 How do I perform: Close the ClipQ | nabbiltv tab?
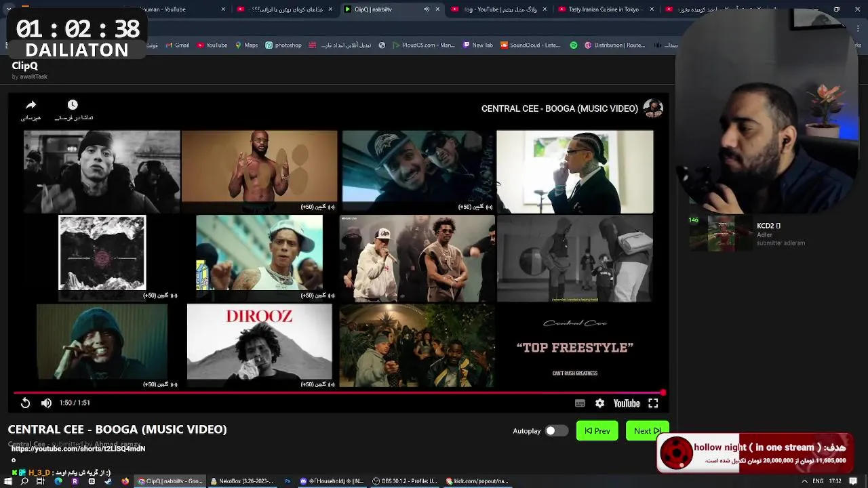tap(438, 9)
